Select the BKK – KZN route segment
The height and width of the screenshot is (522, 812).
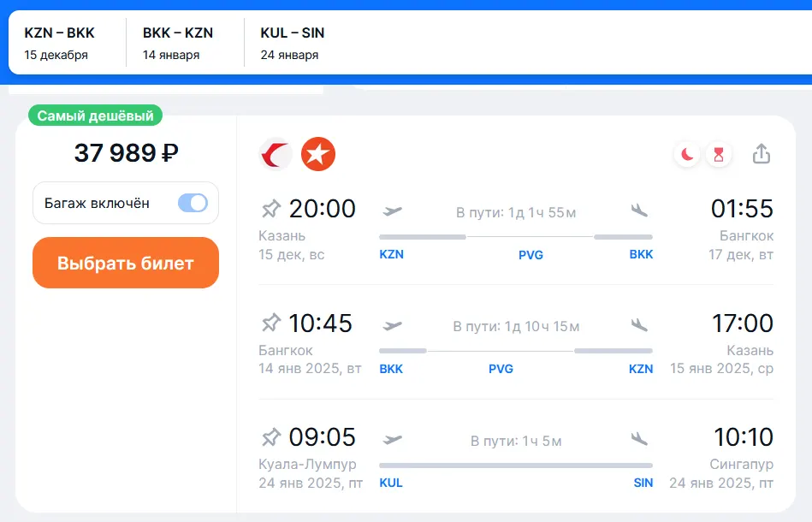click(178, 43)
